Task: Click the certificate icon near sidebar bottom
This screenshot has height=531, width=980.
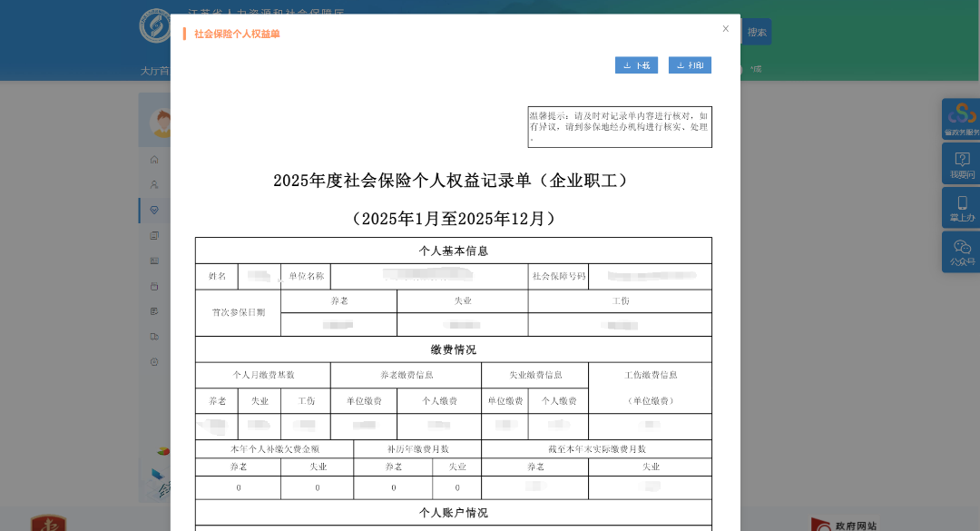Action: pyautogui.click(x=154, y=335)
